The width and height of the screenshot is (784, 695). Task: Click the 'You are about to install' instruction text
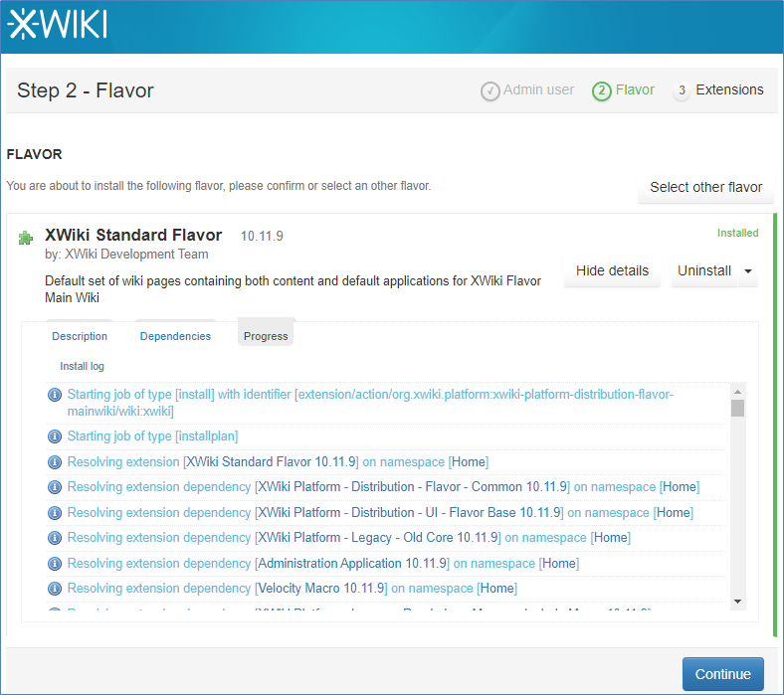pos(219,186)
